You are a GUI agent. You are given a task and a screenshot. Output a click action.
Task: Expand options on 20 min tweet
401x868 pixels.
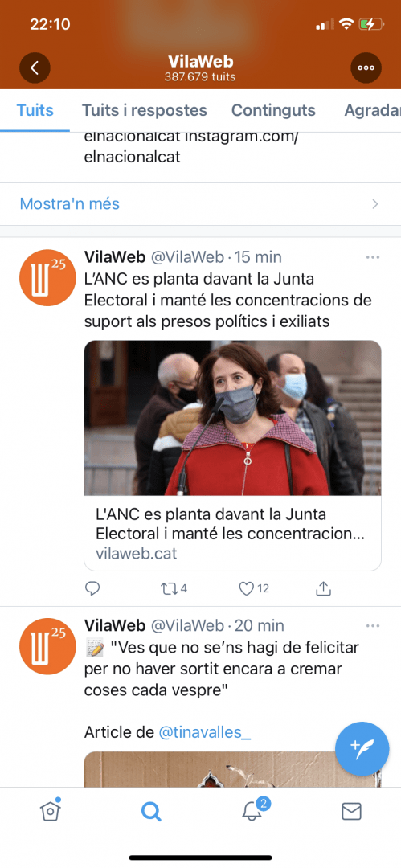tap(373, 626)
